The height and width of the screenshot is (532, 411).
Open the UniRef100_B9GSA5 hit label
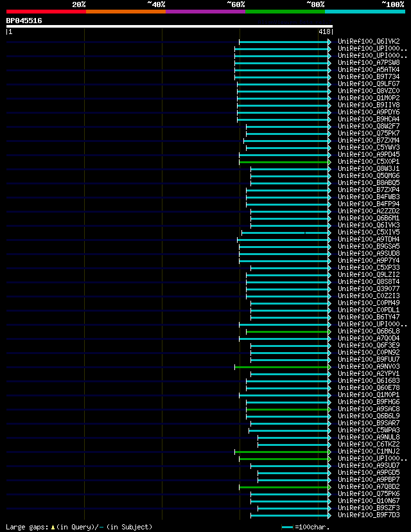coord(369,247)
